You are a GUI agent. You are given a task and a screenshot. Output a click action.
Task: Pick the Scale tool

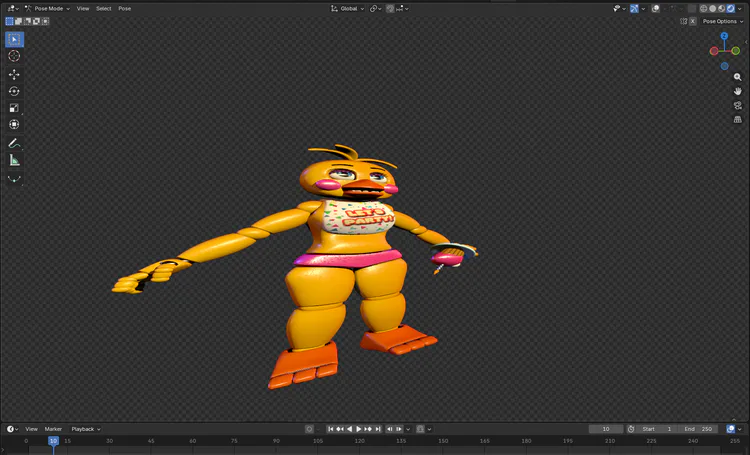[x=14, y=108]
